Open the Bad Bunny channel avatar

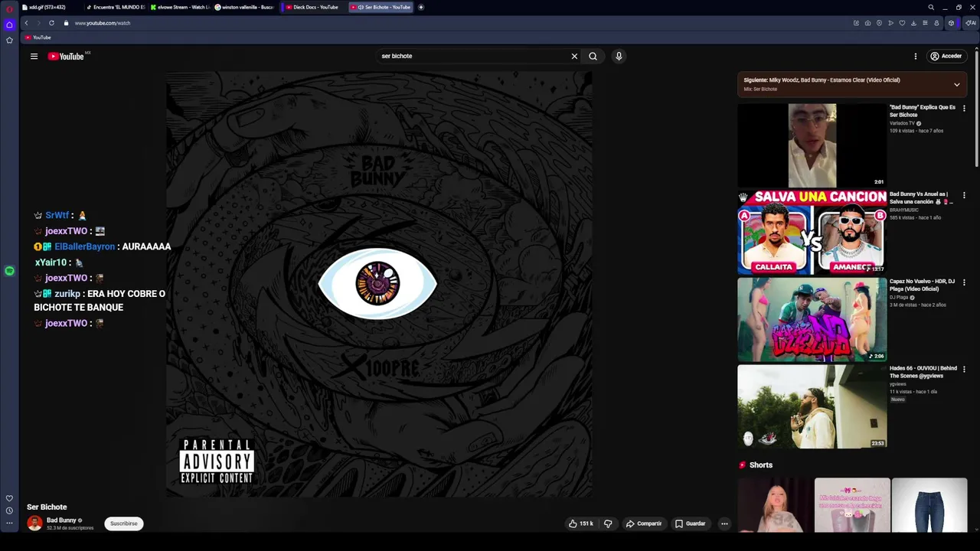click(x=34, y=523)
